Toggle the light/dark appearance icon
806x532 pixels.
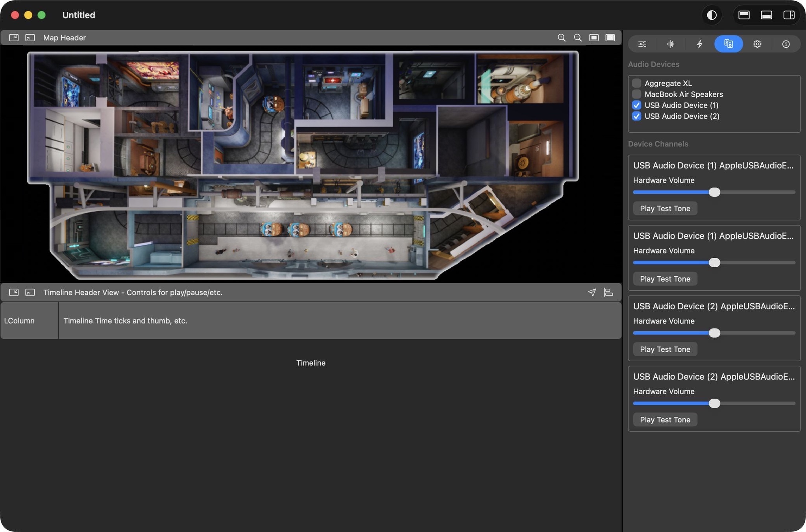click(x=712, y=15)
